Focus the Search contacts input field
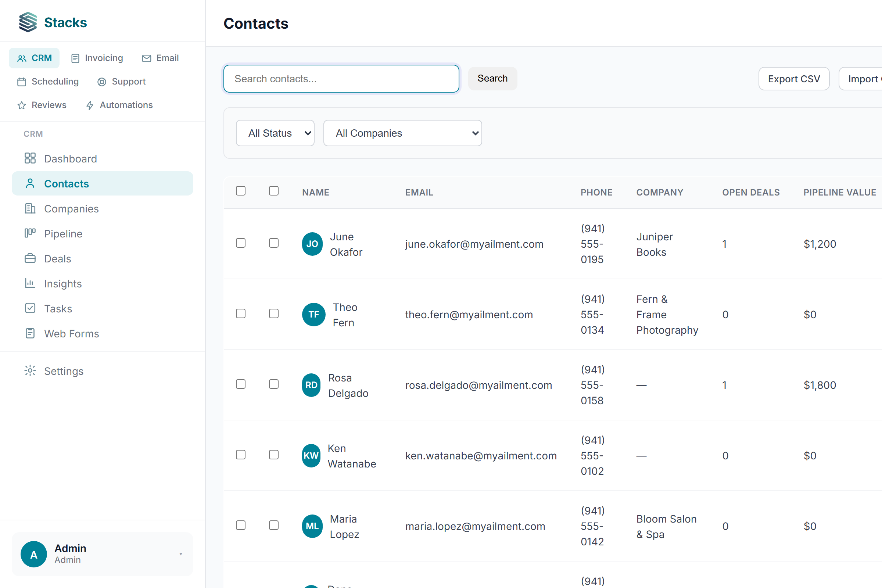Viewport: 882px width, 588px height. pos(341,79)
